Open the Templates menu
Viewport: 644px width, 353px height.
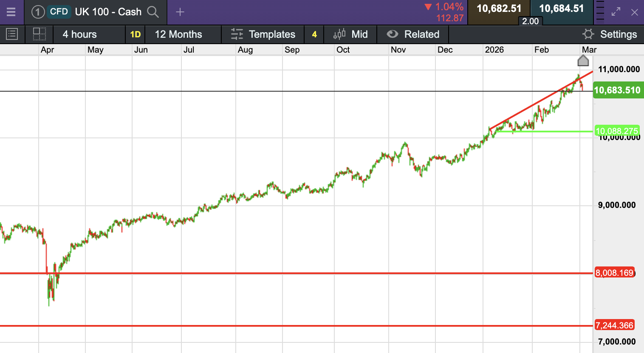click(x=263, y=34)
